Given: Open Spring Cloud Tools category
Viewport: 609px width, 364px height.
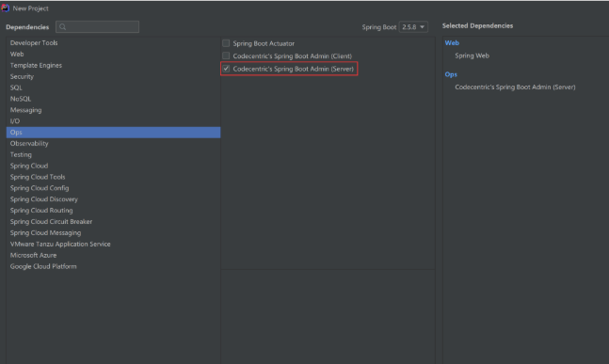Looking at the screenshot, I should [x=113, y=177].
